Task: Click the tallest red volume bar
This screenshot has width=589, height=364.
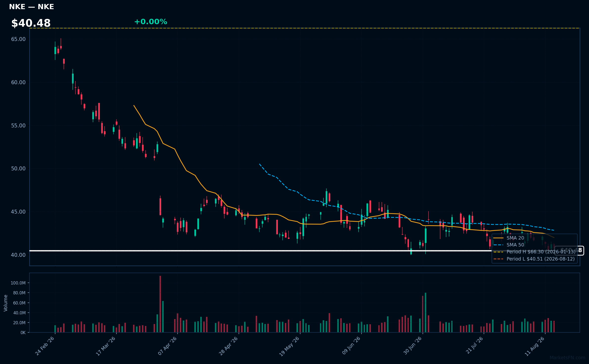Action: (160, 304)
